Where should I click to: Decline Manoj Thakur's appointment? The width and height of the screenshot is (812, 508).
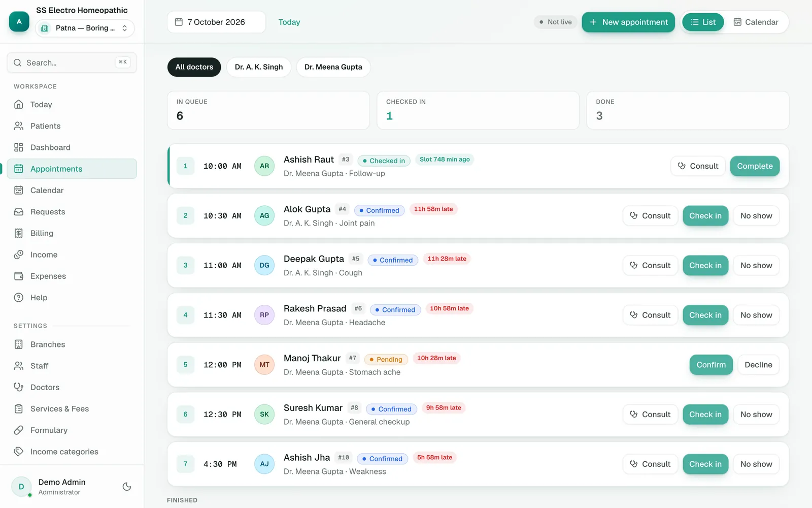(x=758, y=365)
